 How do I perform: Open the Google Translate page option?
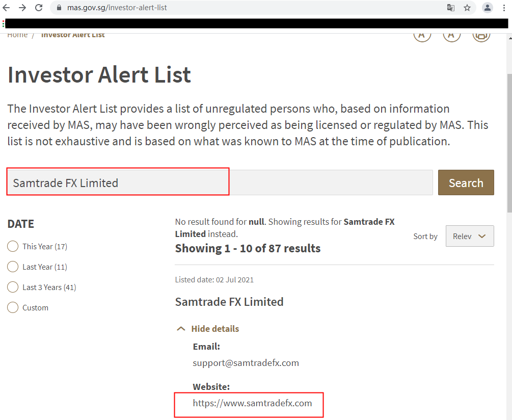click(x=451, y=8)
